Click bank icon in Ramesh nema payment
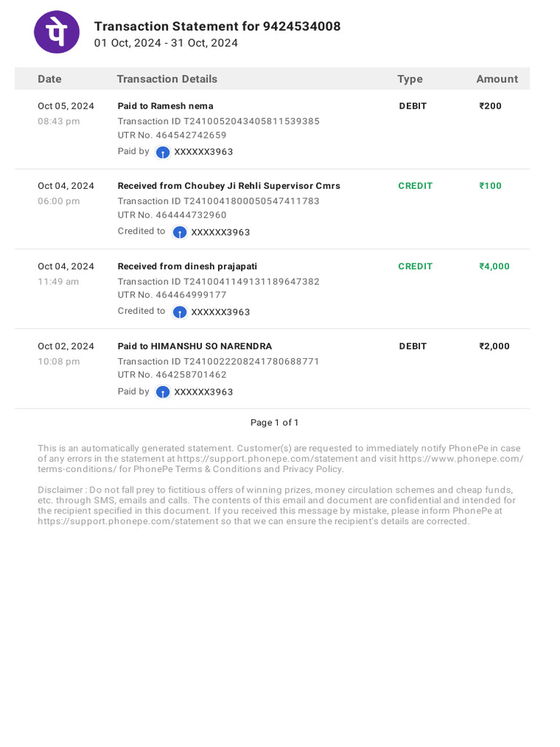 pyautogui.click(x=163, y=152)
